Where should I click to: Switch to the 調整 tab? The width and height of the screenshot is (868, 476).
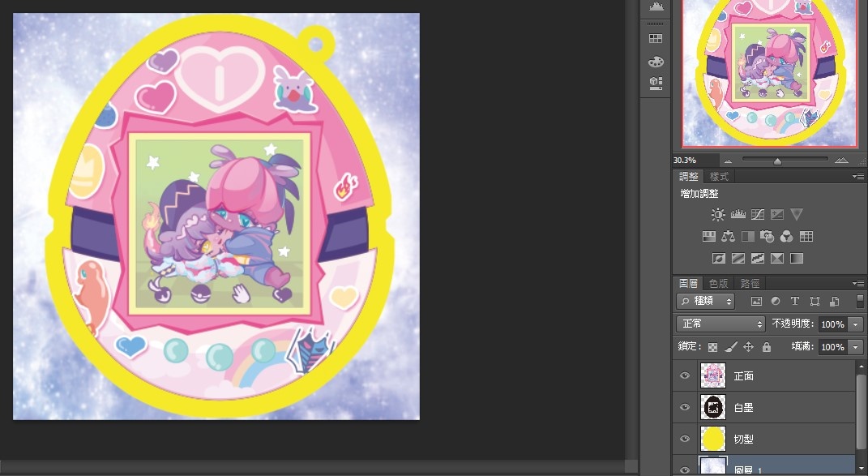689,176
